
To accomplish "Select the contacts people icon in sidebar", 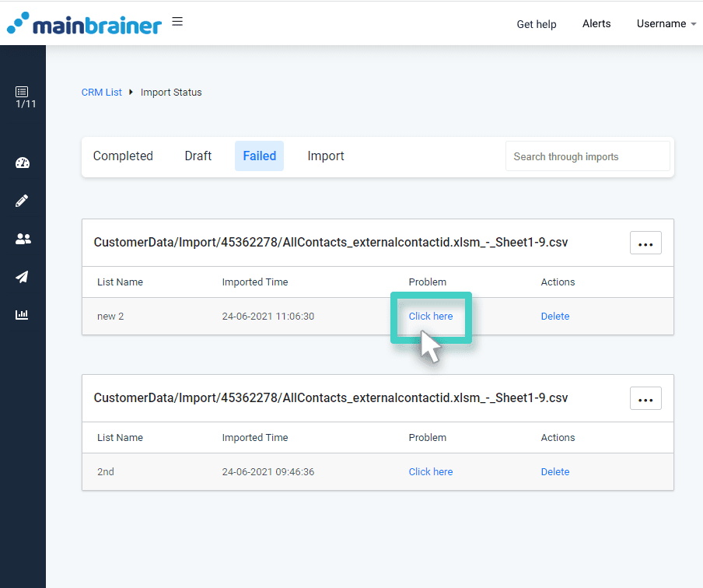I will pos(23,239).
